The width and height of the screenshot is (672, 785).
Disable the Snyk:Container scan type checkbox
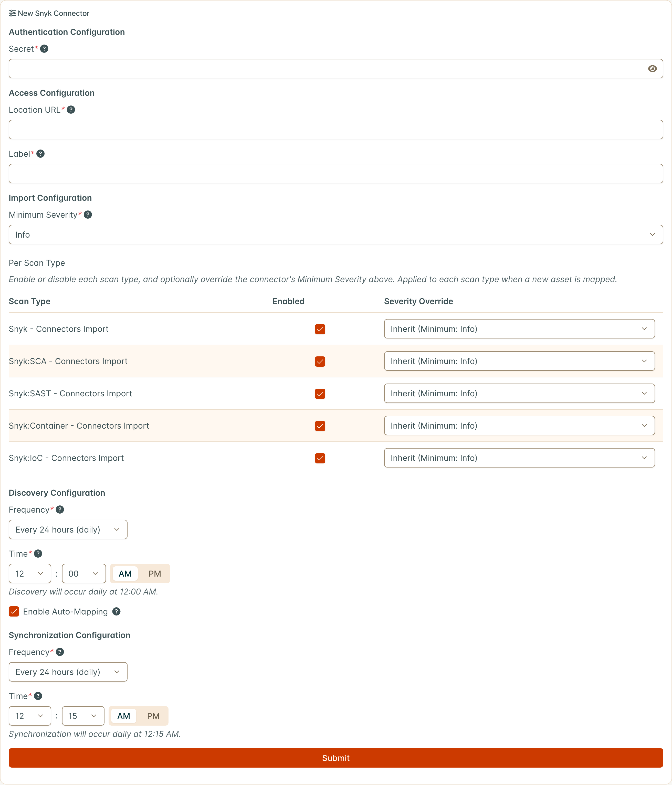click(x=320, y=426)
